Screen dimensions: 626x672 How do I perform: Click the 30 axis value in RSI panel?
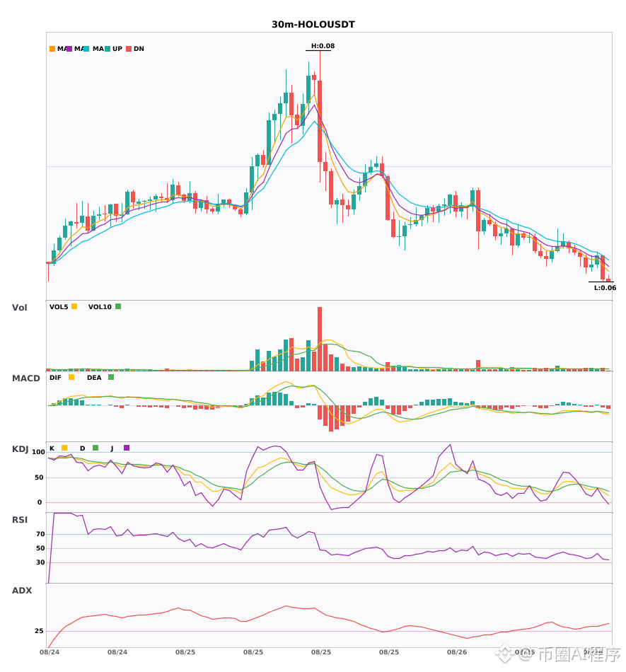40,562
